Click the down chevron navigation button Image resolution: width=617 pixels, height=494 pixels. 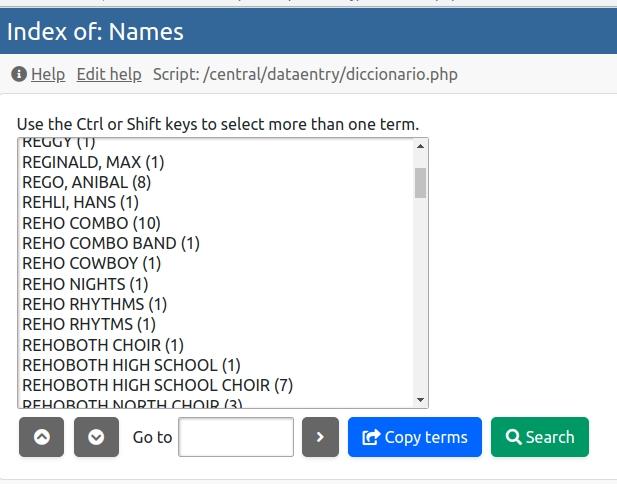[x=96, y=437]
